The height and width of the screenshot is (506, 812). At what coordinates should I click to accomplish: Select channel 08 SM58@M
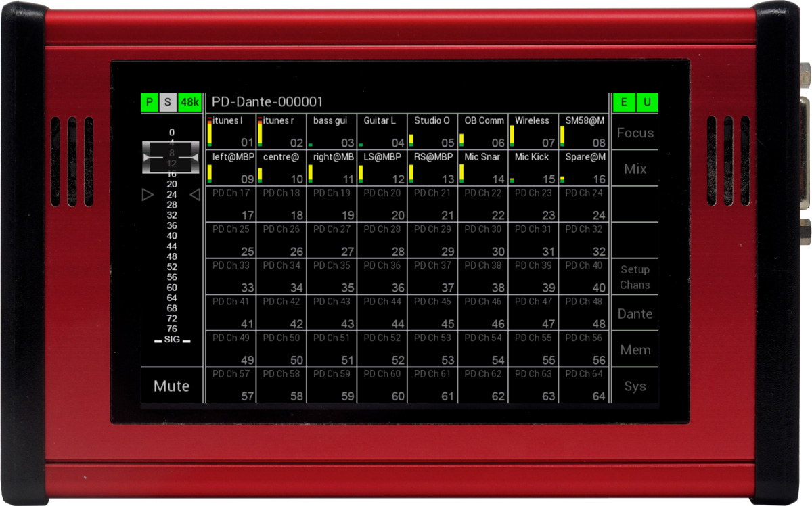pos(584,132)
